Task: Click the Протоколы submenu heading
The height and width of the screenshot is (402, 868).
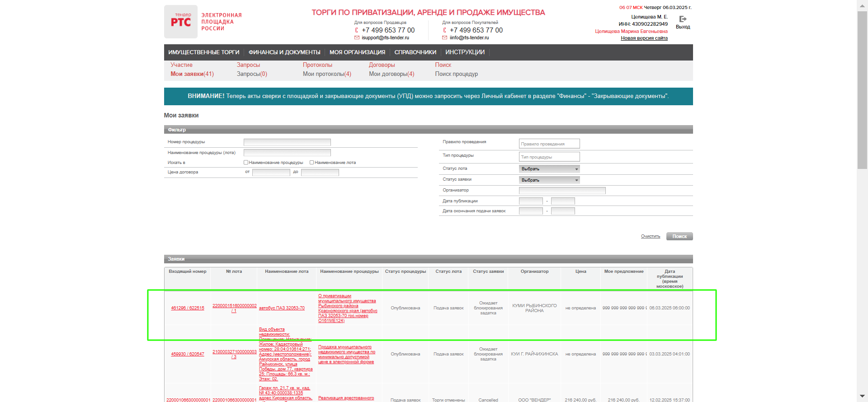Action: [317, 65]
